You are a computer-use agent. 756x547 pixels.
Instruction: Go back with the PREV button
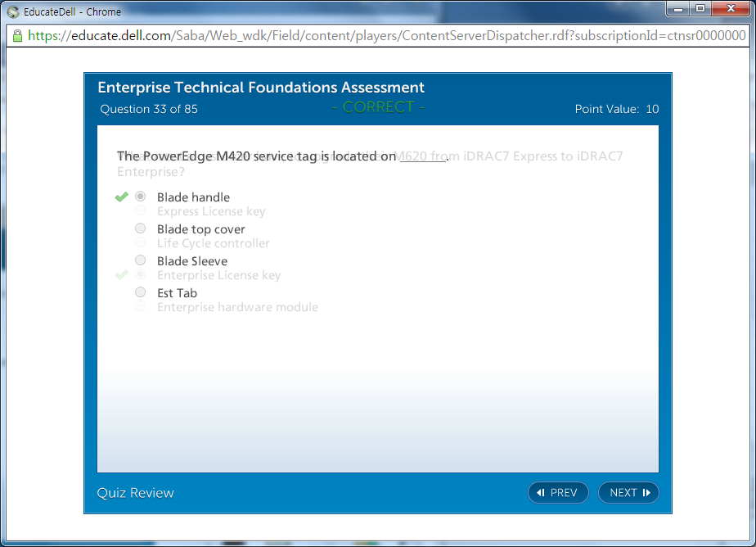[x=557, y=492]
